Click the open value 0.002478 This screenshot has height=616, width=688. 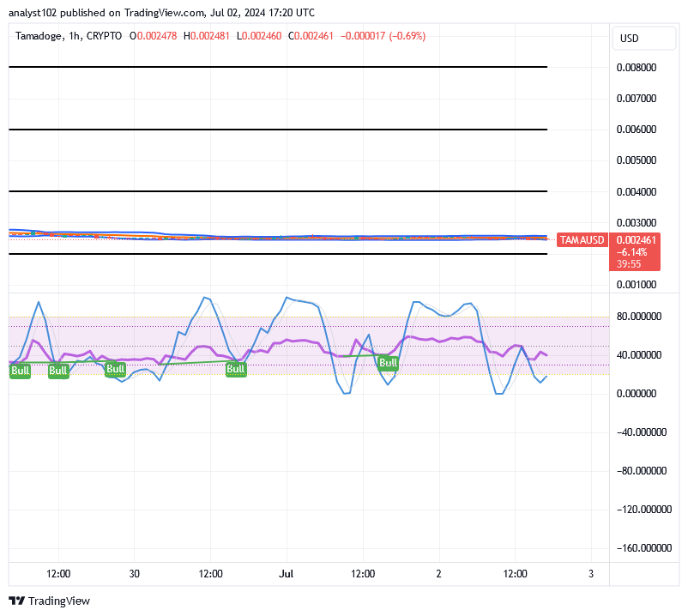pyautogui.click(x=157, y=36)
